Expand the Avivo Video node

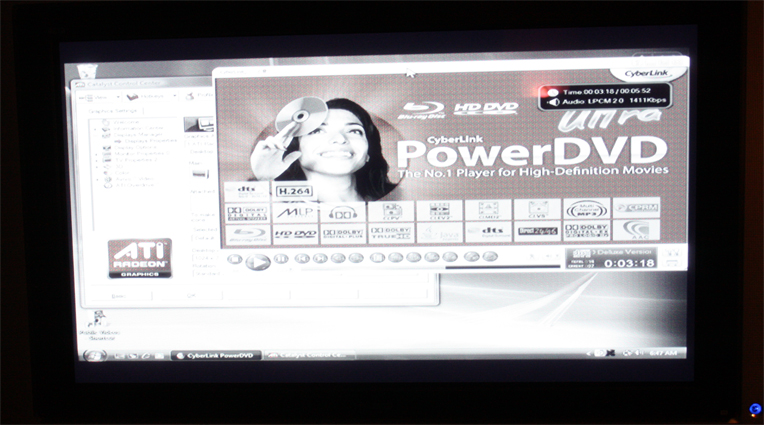coord(96,179)
